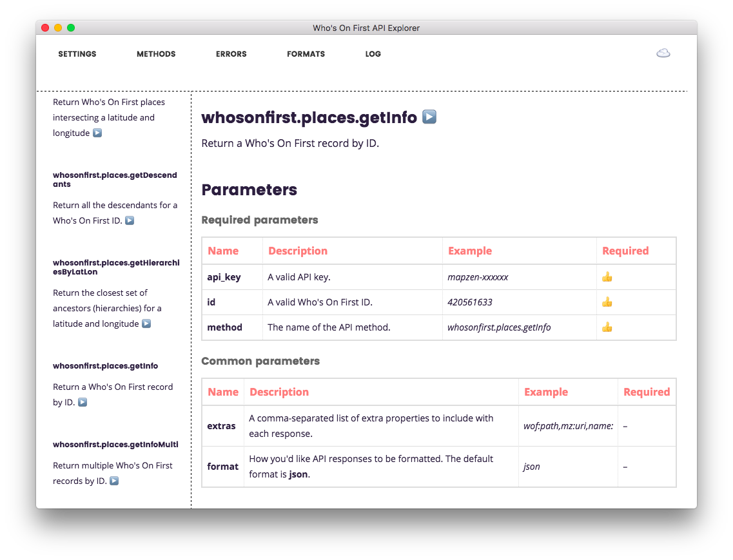Switch to the ERRORS section
This screenshot has width=733, height=560.
pos(231,53)
